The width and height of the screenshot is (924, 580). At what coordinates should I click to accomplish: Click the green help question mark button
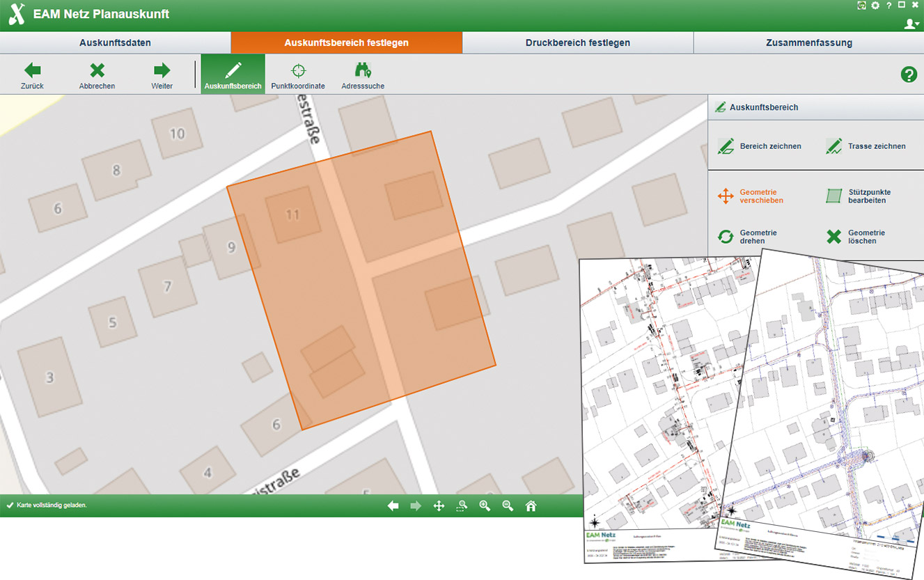pos(909,75)
